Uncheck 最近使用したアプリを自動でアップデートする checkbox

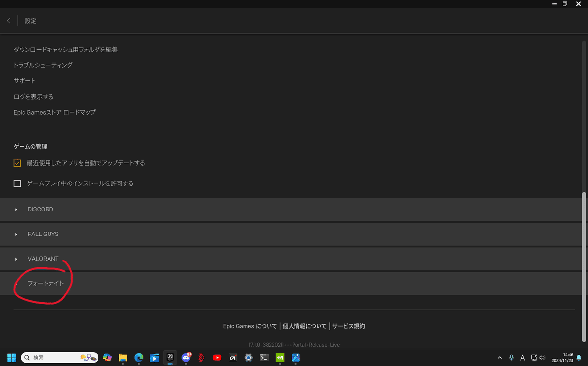pyautogui.click(x=17, y=163)
